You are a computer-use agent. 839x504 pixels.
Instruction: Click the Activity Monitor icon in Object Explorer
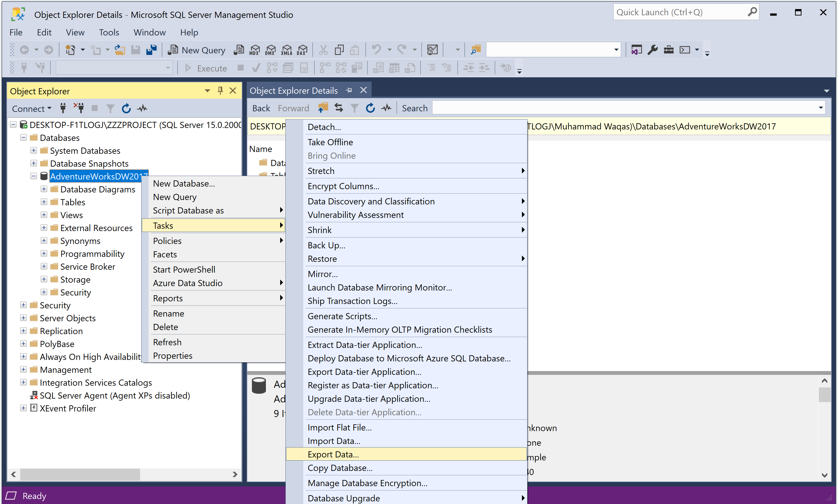142,109
